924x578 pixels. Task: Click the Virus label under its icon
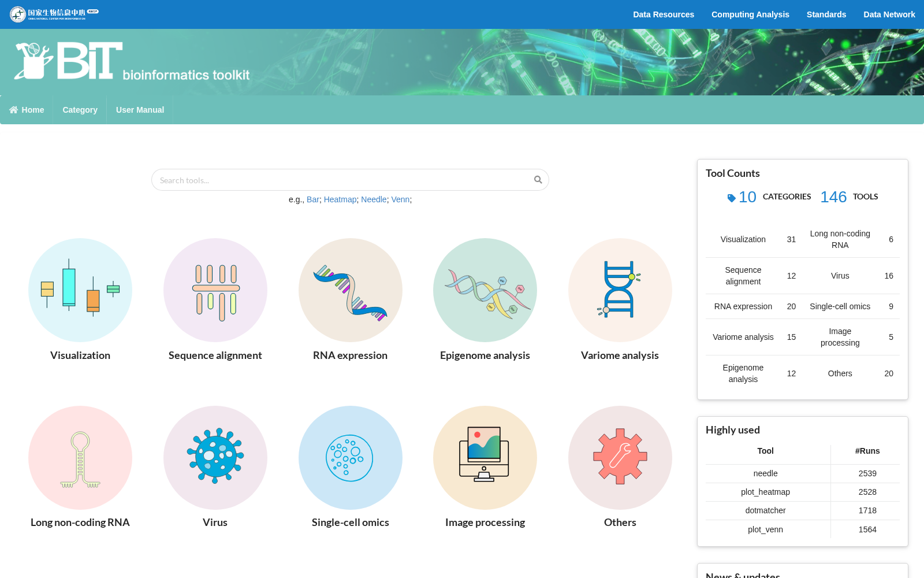(x=215, y=523)
